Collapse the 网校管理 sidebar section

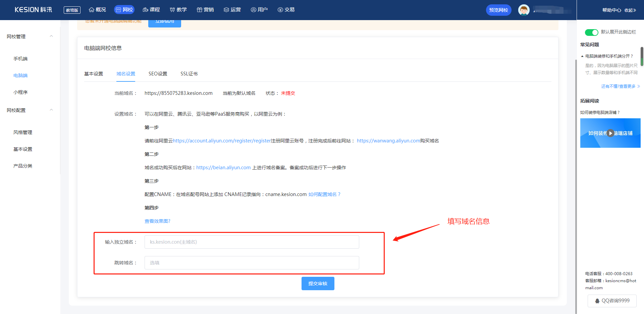point(51,36)
